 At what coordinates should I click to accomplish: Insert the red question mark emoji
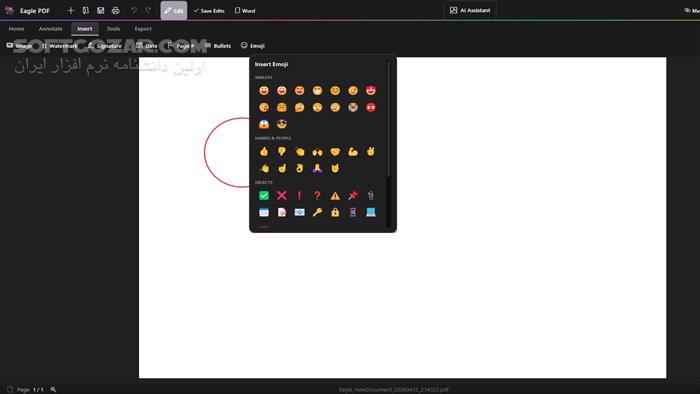point(317,195)
